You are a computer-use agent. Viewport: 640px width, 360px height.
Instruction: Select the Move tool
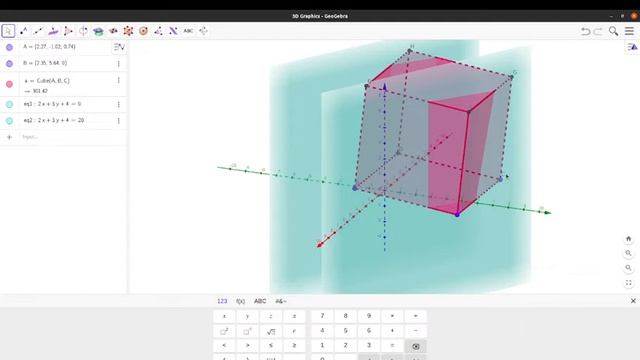pos(8,31)
